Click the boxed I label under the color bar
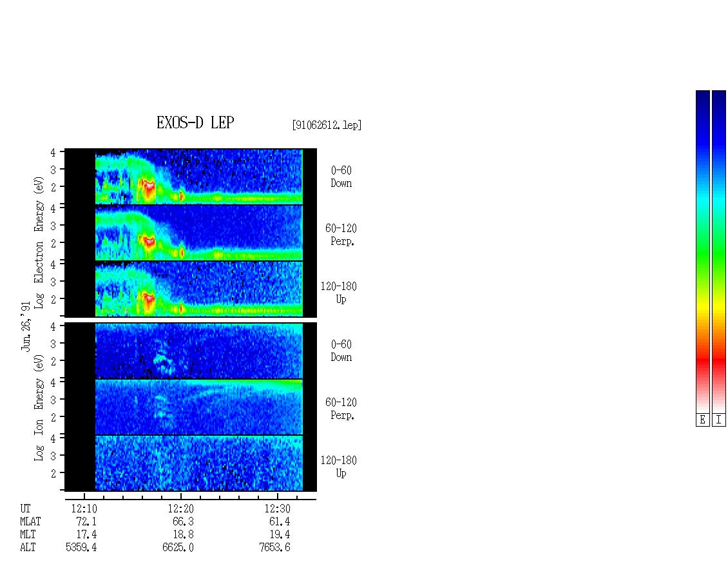 (719, 420)
